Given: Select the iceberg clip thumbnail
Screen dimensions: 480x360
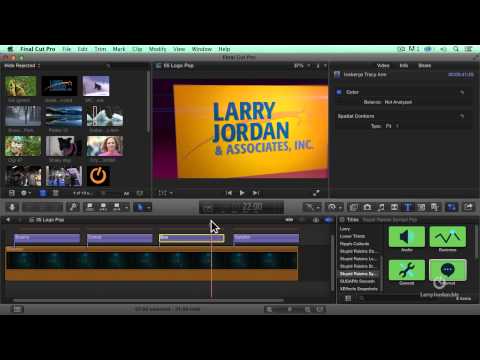Looking at the screenshot, I should click(x=105, y=116).
